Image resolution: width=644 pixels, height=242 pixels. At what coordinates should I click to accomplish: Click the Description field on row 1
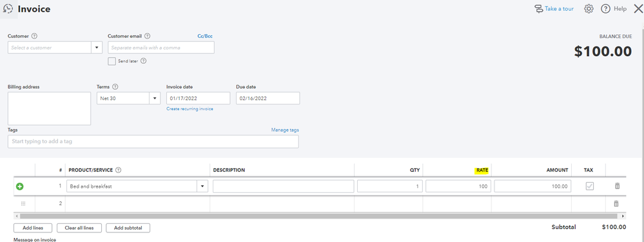pos(283,186)
